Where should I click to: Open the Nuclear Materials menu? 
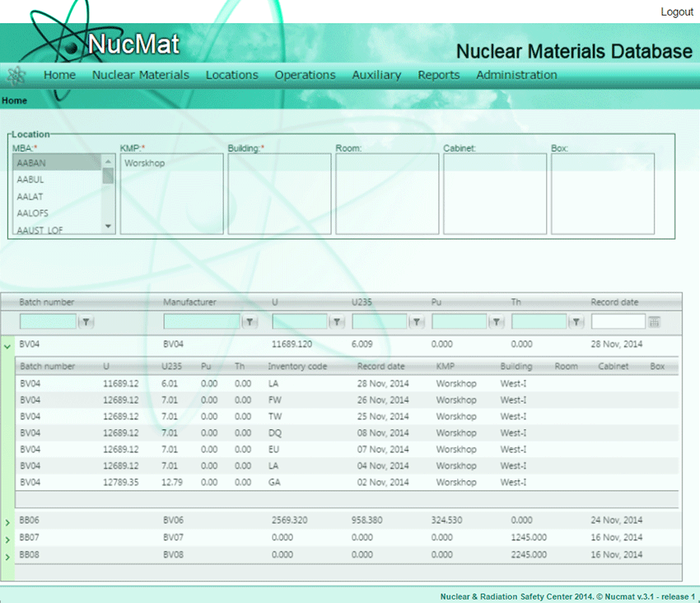pos(140,75)
